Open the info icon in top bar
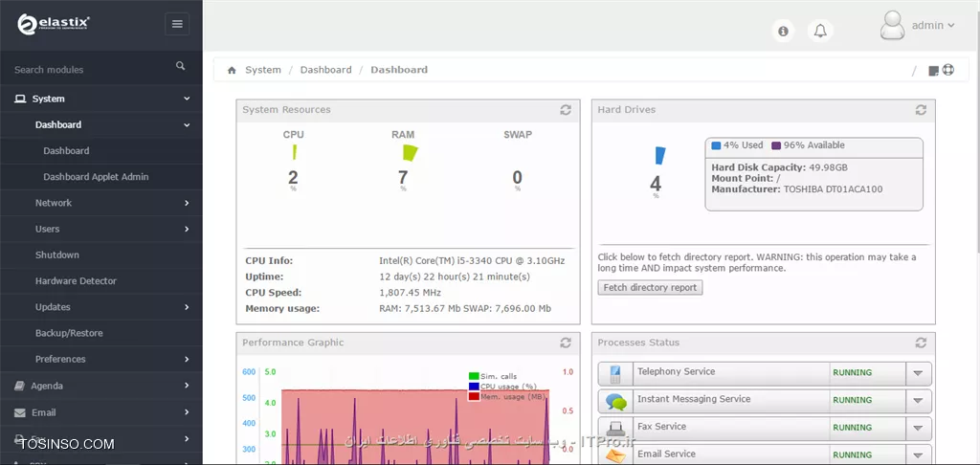Viewport: 980px width, 465px height. coord(783,31)
